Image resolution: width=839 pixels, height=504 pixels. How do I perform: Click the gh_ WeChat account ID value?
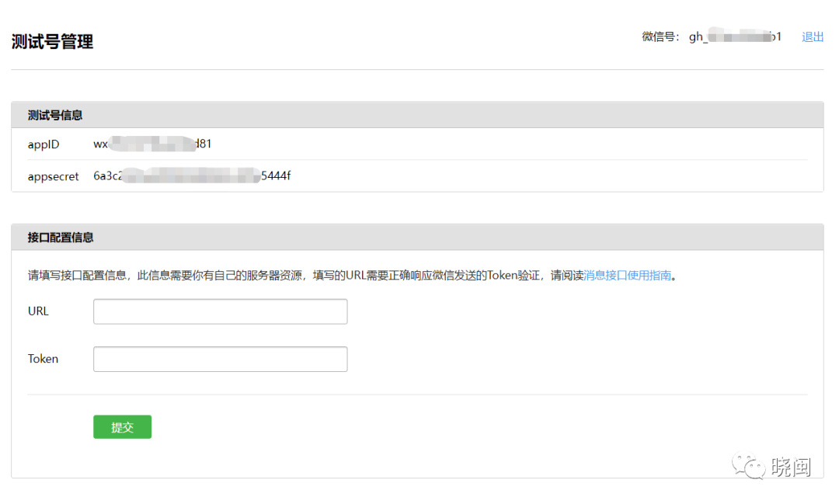pyautogui.click(x=735, y=36)
